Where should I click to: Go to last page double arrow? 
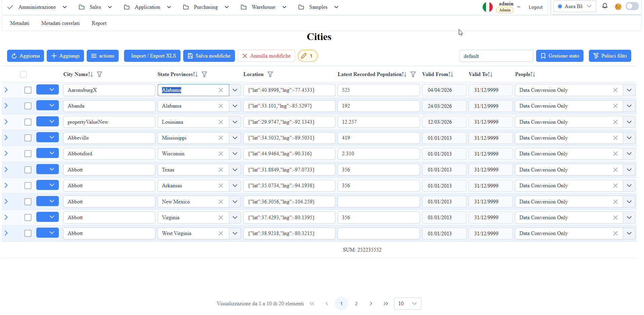[386, 304]
